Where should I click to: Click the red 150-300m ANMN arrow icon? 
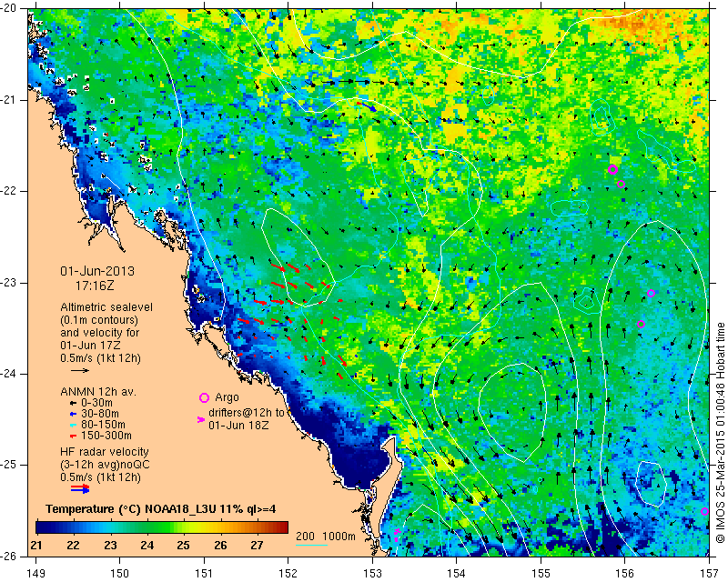click(x=73, y=436)
